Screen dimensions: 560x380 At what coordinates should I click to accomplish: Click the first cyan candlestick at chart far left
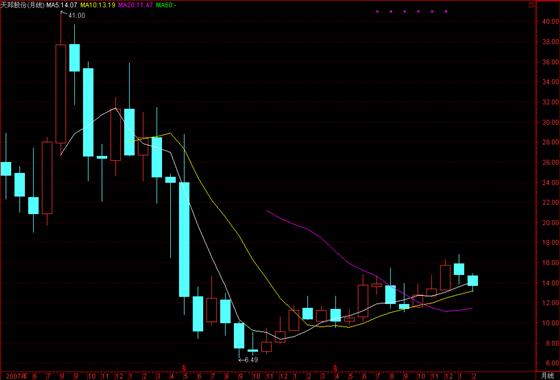click(6, 169)
